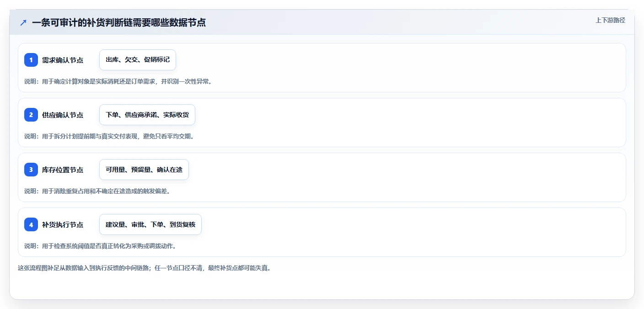The image size is (644, 309).
Task: Select the 出库、欠交、促销标记 chip
Action: click(x=138, y=60)
